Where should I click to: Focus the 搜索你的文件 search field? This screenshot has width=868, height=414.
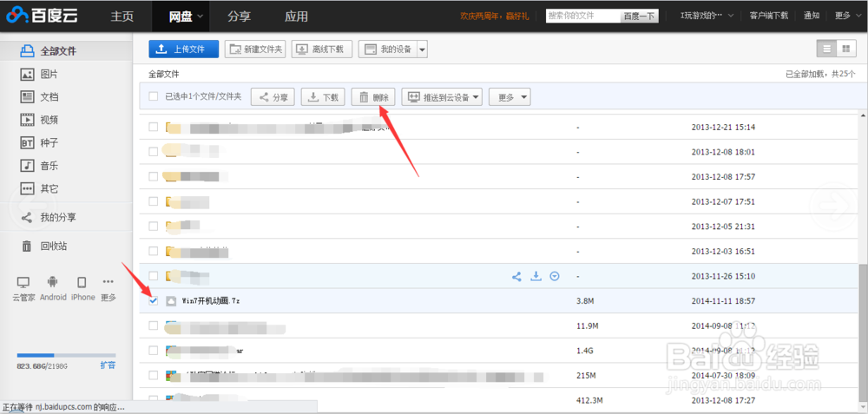pos(583,16)
